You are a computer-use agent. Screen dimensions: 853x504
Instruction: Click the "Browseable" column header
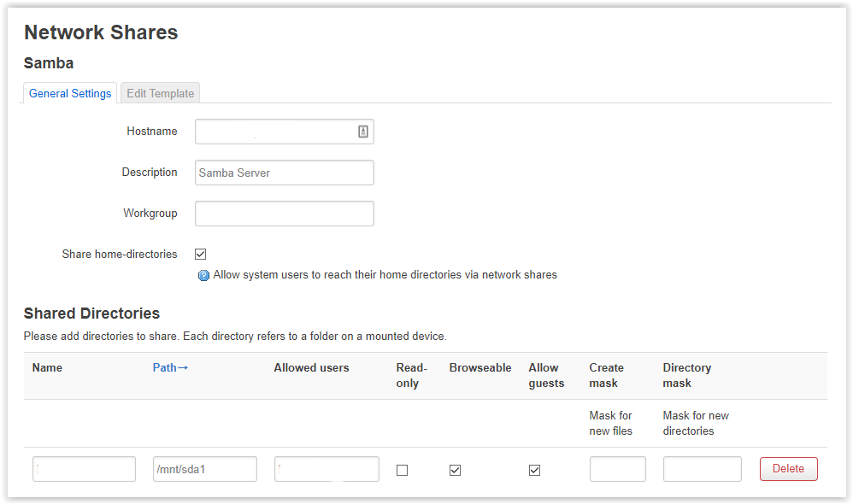click(480, 367)
